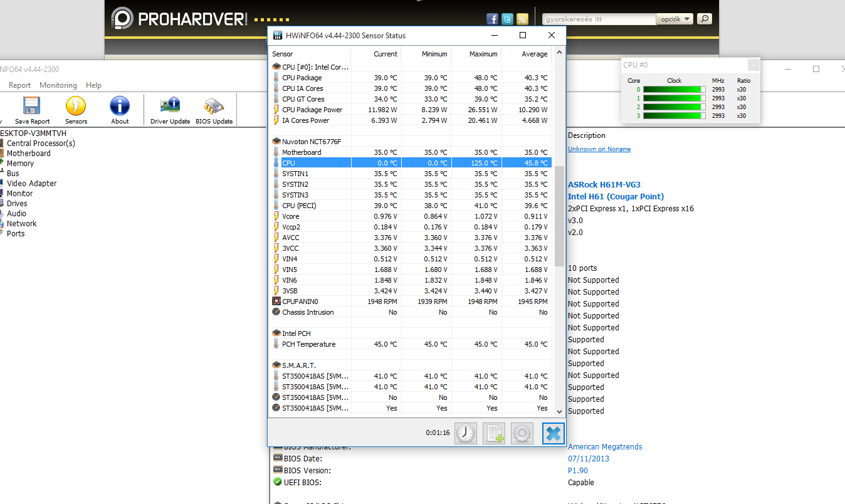Select the CPU Package Power sensor row
Image resolution: width=845 pixels, height=504 pixels.
tap(411, 110)
